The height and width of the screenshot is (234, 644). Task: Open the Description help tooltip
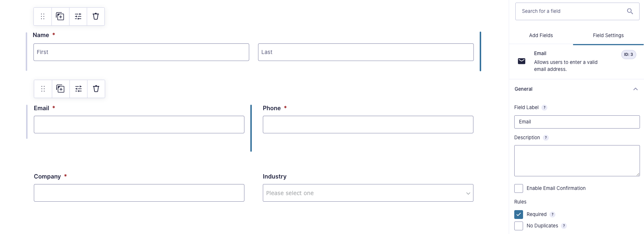point(546,137)
